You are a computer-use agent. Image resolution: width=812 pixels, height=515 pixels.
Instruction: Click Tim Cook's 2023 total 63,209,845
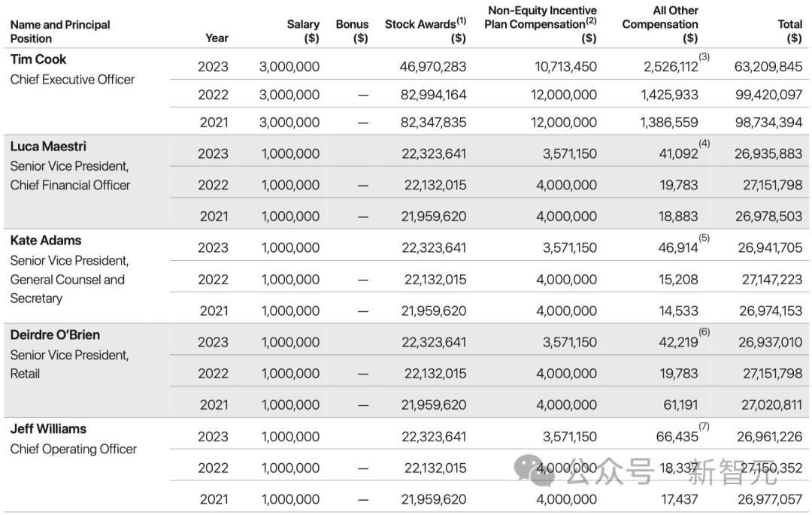pos(768,67)
